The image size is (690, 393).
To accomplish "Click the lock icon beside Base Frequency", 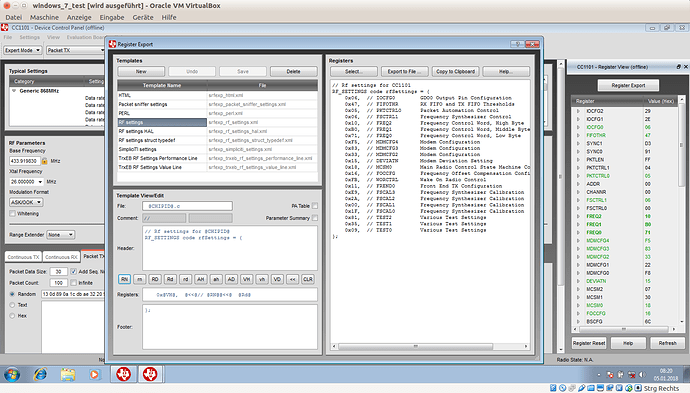I will tap(44, 161).
